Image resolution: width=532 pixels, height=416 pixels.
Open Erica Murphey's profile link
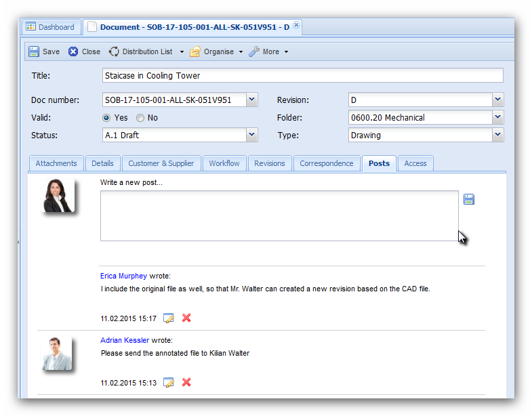point(123,276)
